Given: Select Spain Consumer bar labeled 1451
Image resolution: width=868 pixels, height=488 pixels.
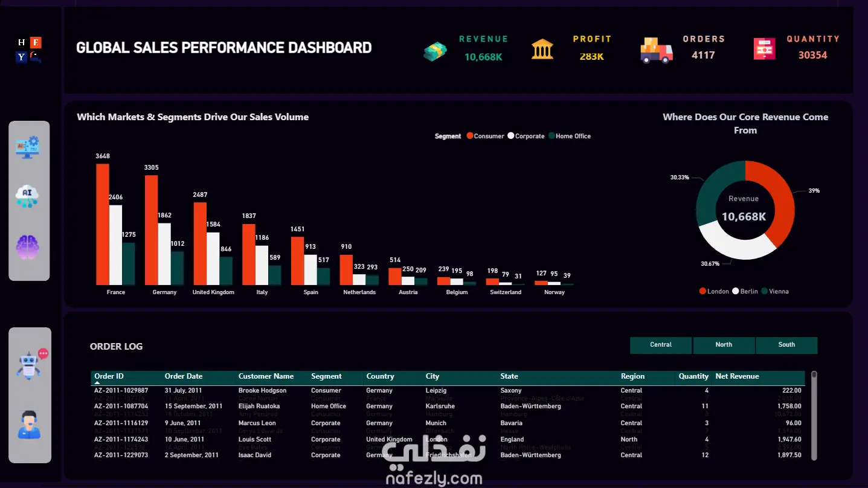Looking at the screenshot, I should click(297, 261).
